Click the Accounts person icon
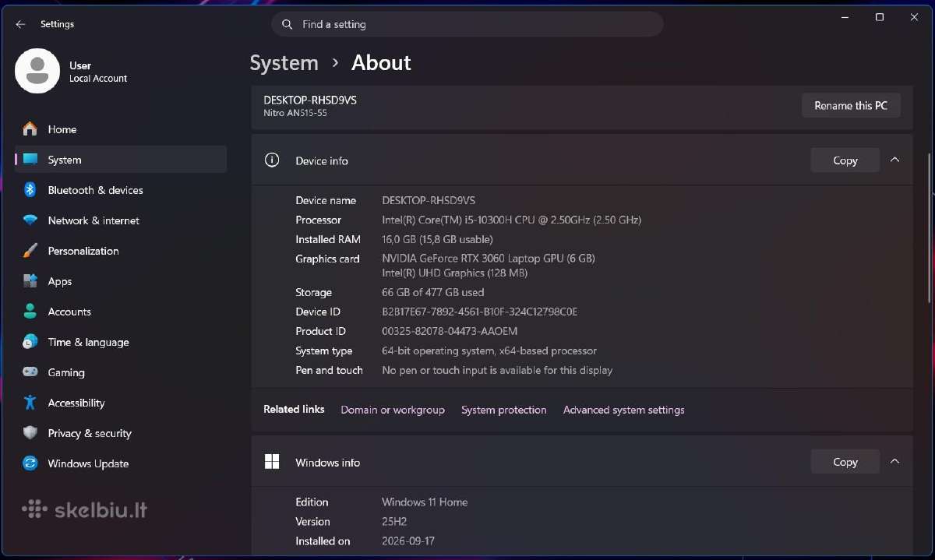The height and width of the screenshot is (560, 935). [x=30, y=312]
